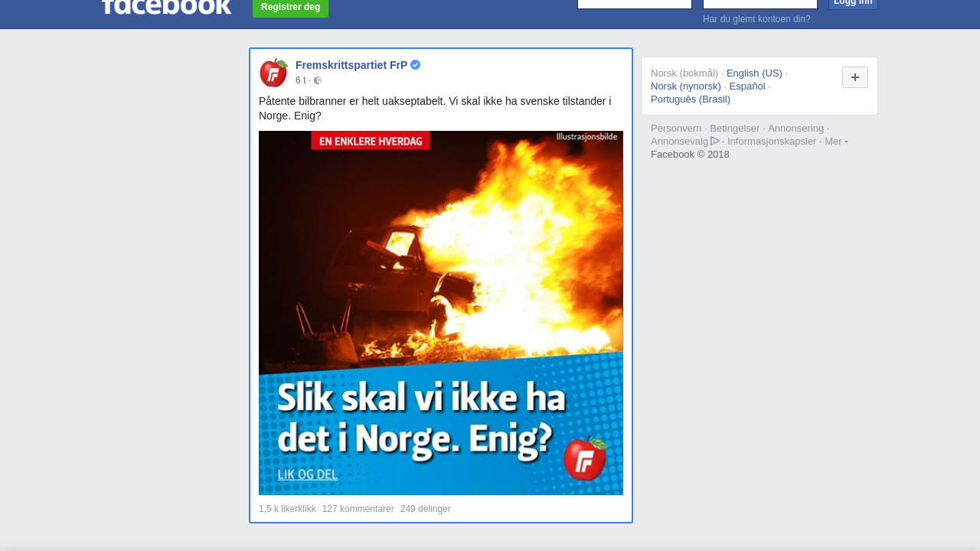This screenshot has height=551, width=980.
Task: Switch language to English (US)
Action: pyautogui.click(x=754, y=73)
